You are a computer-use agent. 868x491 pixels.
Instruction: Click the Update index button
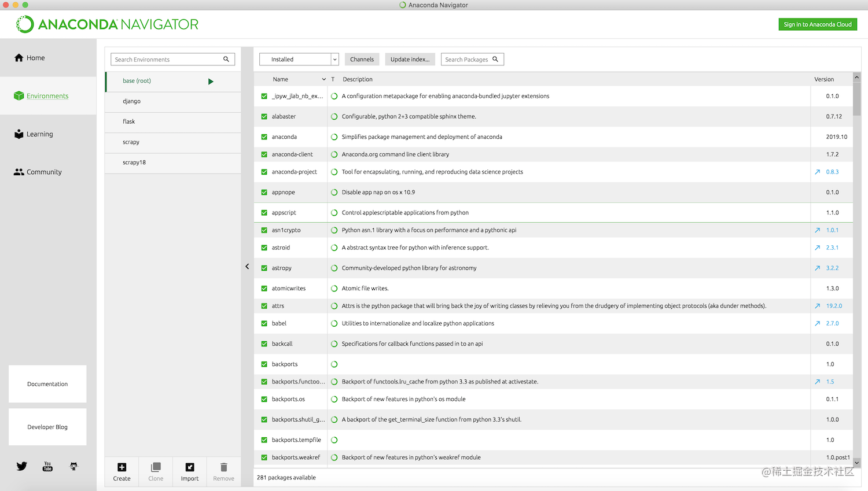(x=410, y=59)
